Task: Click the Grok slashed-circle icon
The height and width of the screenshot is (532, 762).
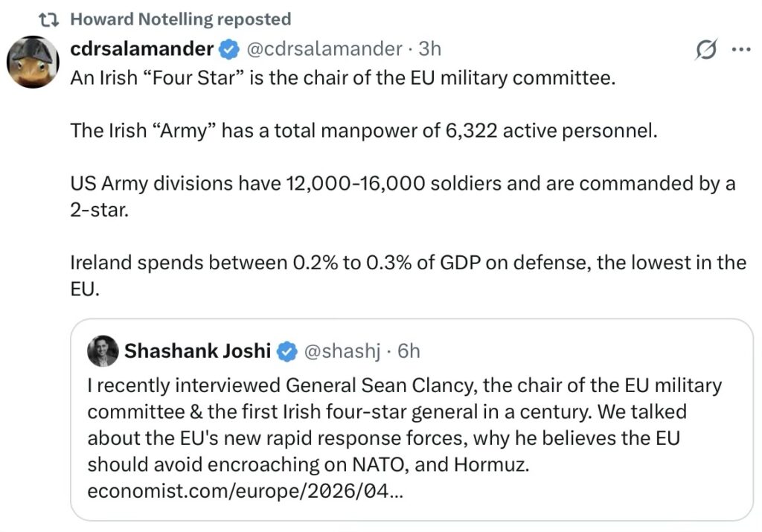Action: [705, 51]
